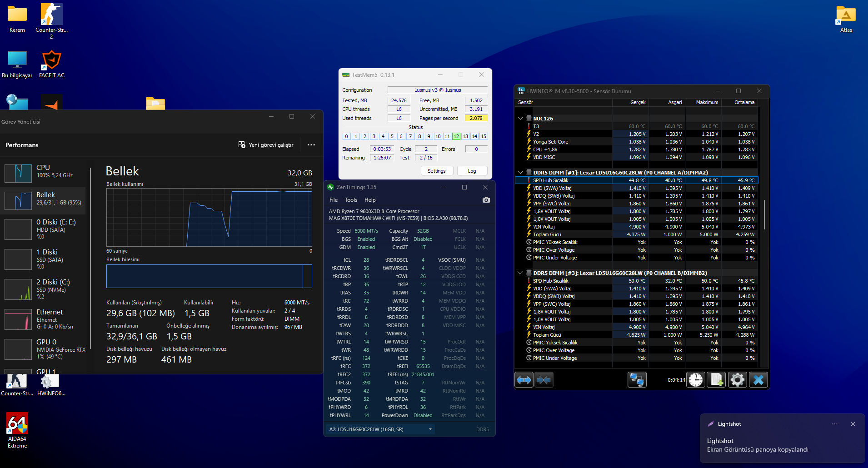Click the Settings button in TestMem5

click(437, 171)
